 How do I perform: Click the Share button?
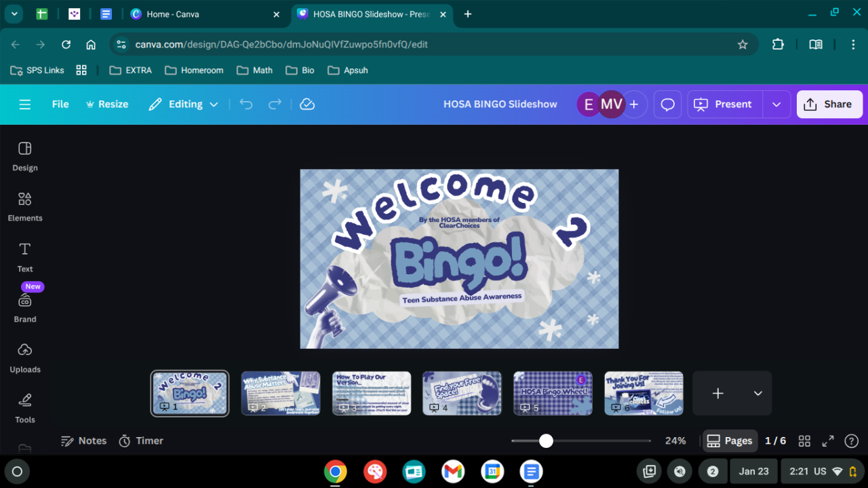point(829,105)
